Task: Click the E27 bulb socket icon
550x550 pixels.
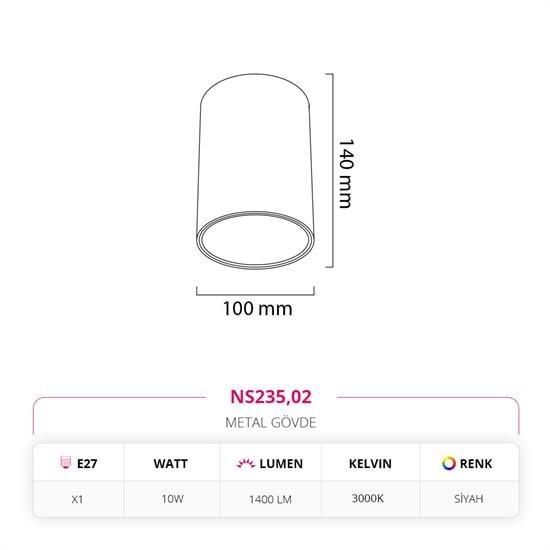Action: click(65, 463)
